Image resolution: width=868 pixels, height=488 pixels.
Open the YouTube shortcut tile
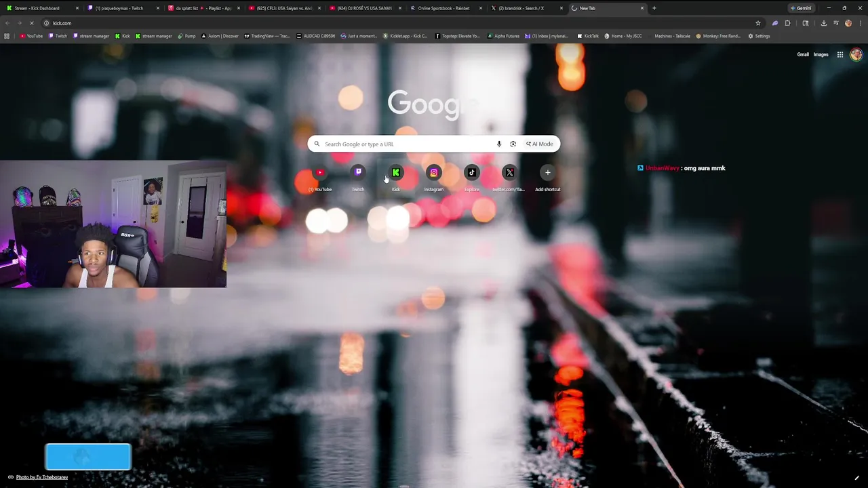click(x=320, y=178)
